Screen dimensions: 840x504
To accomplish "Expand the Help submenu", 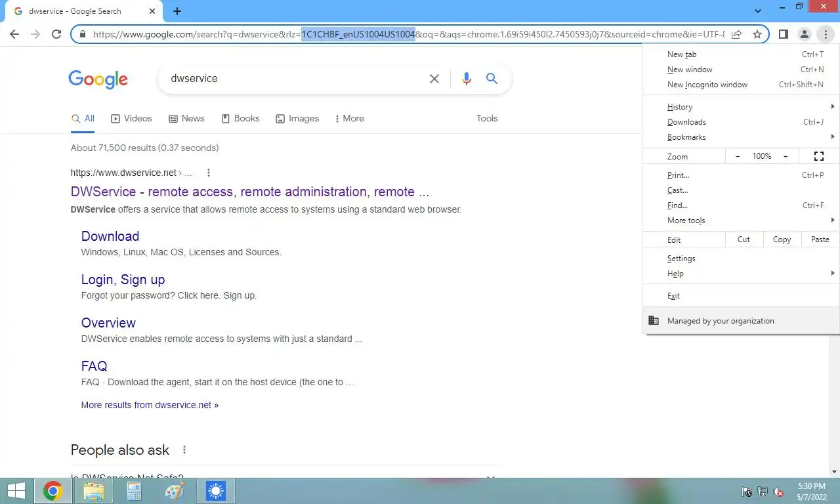I will [742, 274].
